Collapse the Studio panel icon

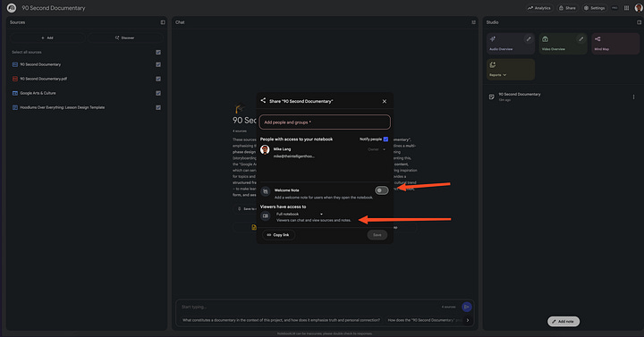click(x=639, y=22)
